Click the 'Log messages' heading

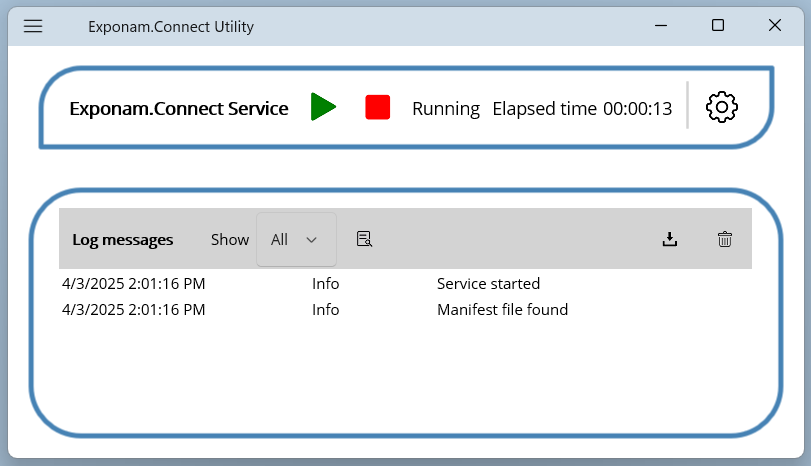click(123, 240)
